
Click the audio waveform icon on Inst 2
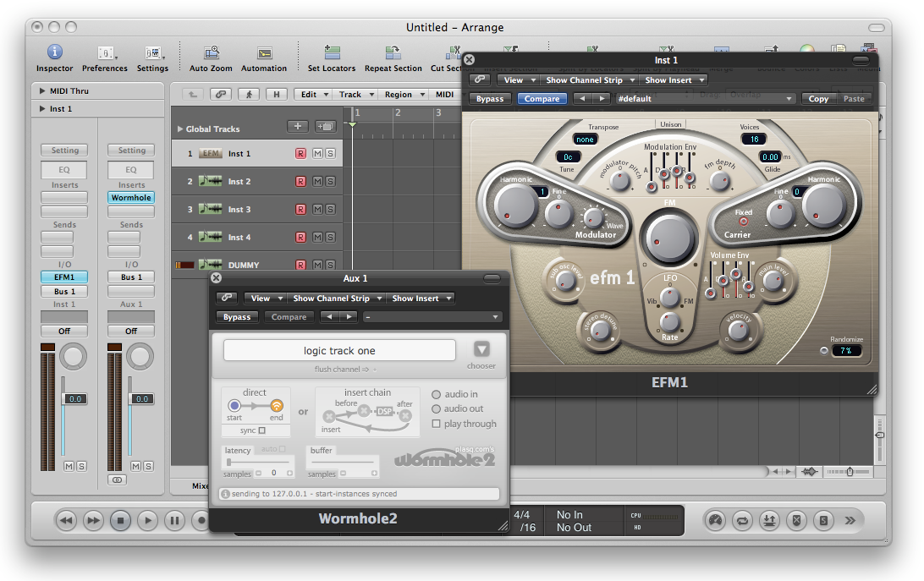pos(211,181)
